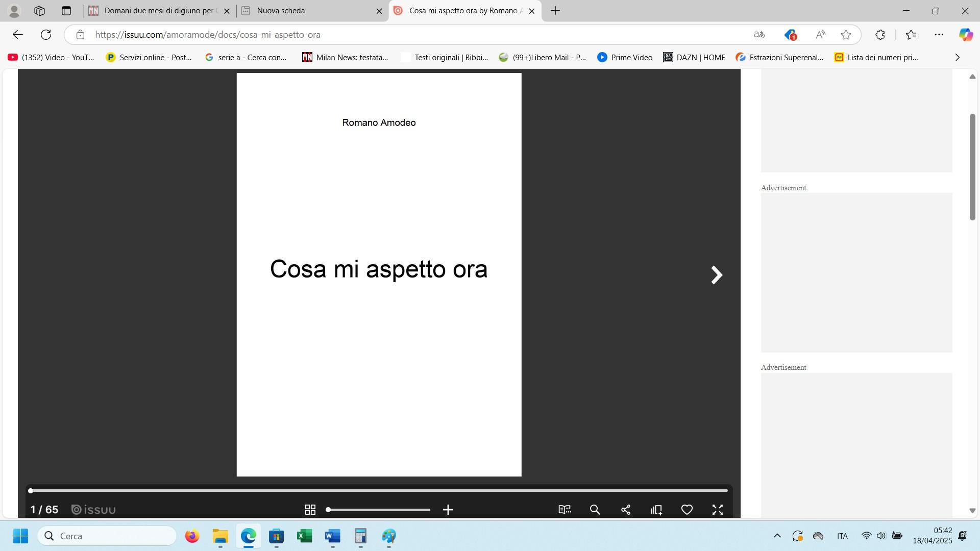Viewport: 980px width, 551px height.
Task: Click the page progress bar timeline
Action: tap(379, 490)
